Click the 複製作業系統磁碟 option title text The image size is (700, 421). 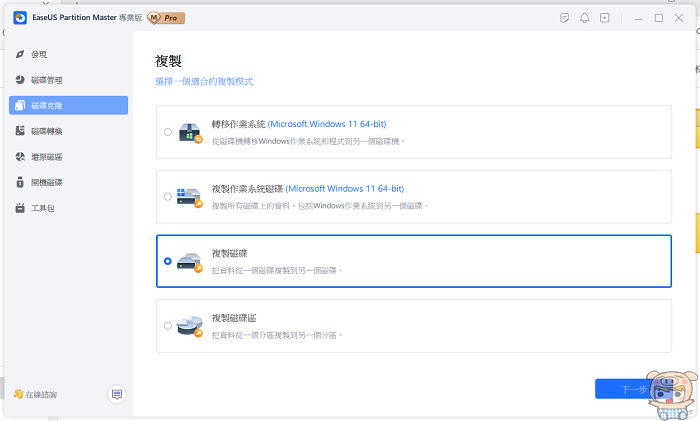[x=247, y=189]
